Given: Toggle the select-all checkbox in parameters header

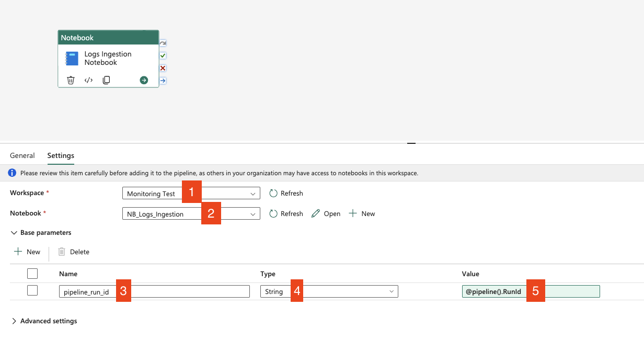Looking at the screenshot, I should coord(32,274).
